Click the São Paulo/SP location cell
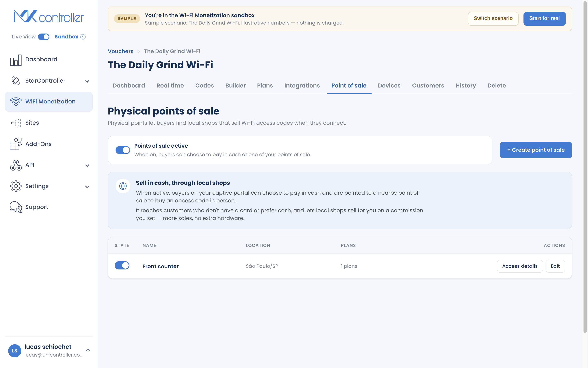Viewport: 588px width, 368px height. (x=262, y=266)
